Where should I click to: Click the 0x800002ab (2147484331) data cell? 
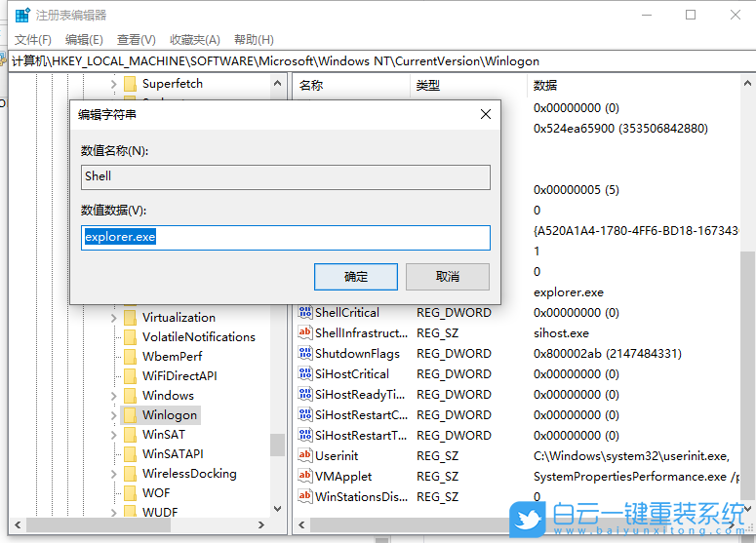coord(608,354)
